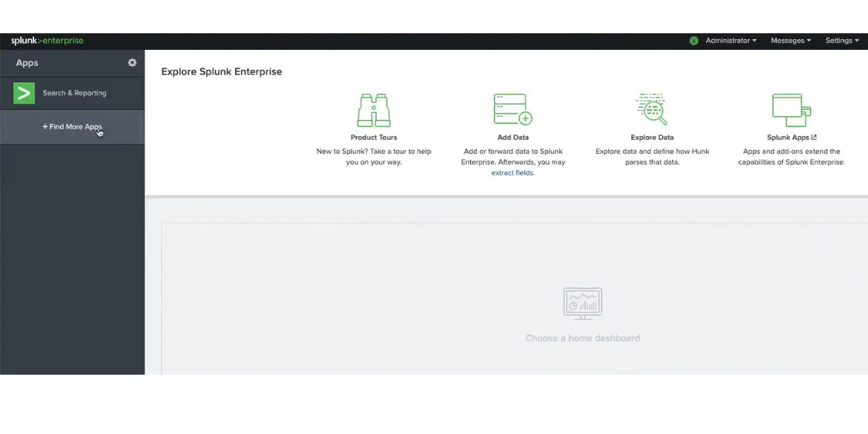The width and height of the screenshot is (868, 434).
Task: Click the Explore Splunk Enterprise heading
Action: point(221,72)
